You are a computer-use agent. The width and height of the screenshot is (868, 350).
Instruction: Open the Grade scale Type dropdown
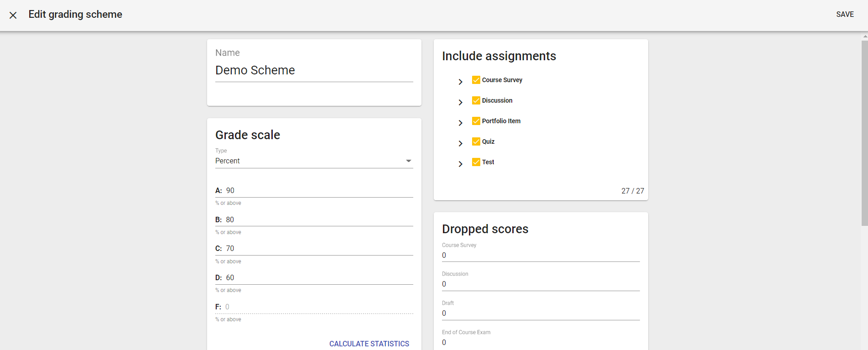pyautogui.click(x=314, y=161)
